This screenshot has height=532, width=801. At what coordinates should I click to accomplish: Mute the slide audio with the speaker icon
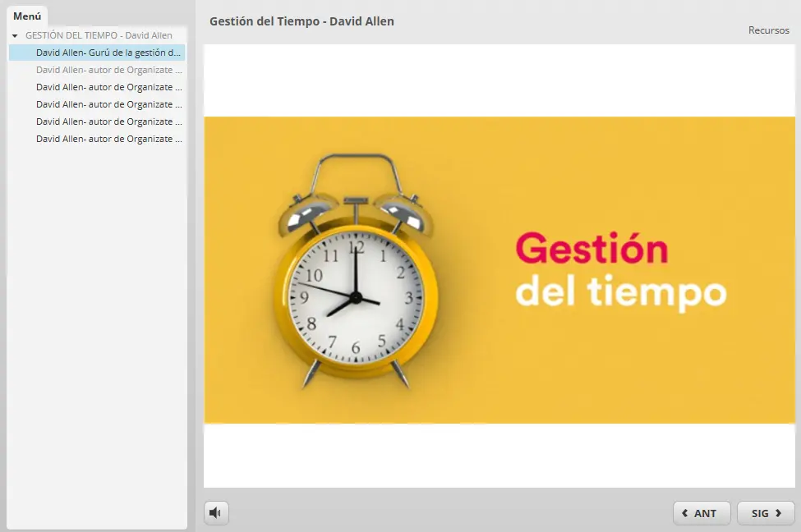(216, 512)
